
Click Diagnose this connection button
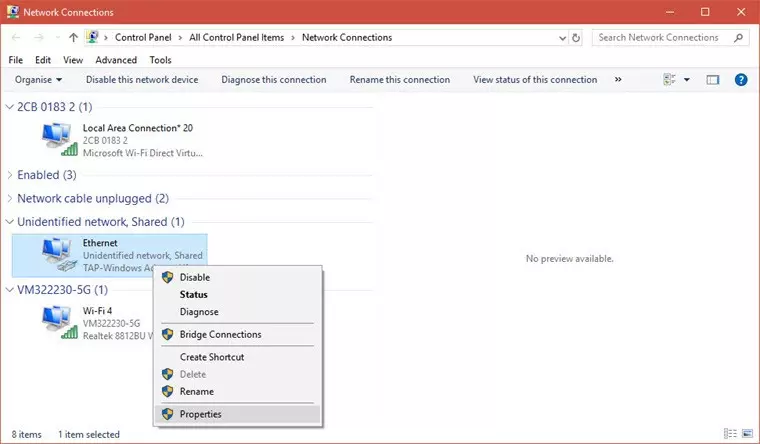[273, 80]
